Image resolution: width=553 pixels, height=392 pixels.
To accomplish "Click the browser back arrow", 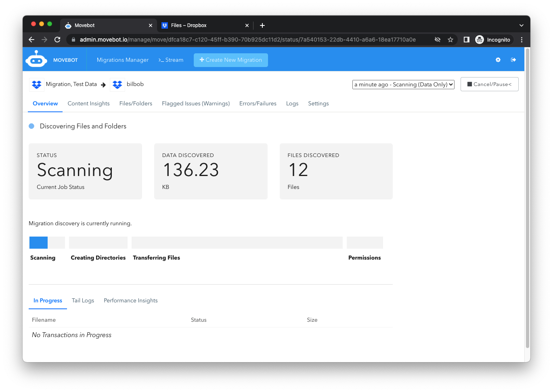I will point(31,40).
